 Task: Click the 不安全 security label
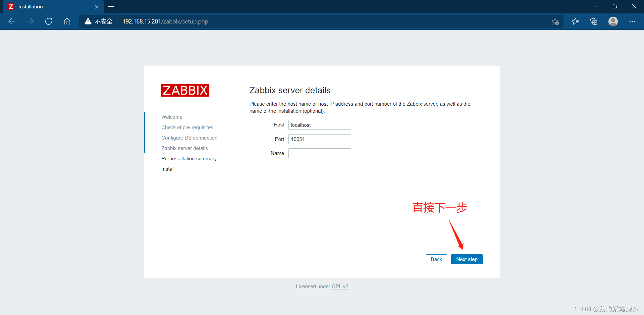point(103,21)
